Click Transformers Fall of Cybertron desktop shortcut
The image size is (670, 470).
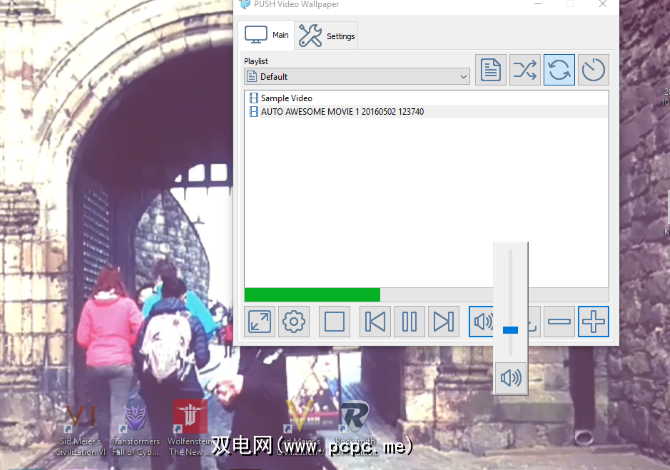click(135, 429)
